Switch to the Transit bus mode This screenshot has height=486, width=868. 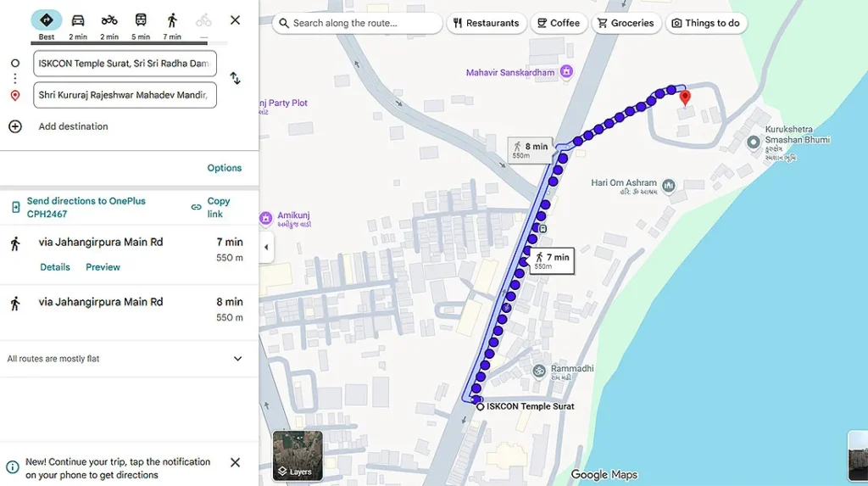[141, 20]
